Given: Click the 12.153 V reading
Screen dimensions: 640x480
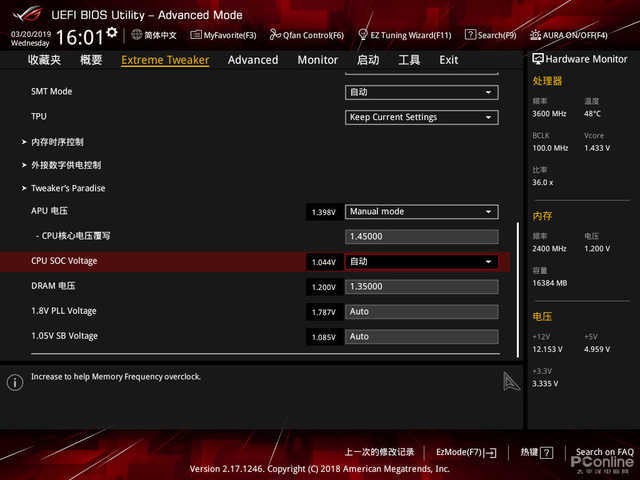Looking at the screenshot, I should 547,349.
